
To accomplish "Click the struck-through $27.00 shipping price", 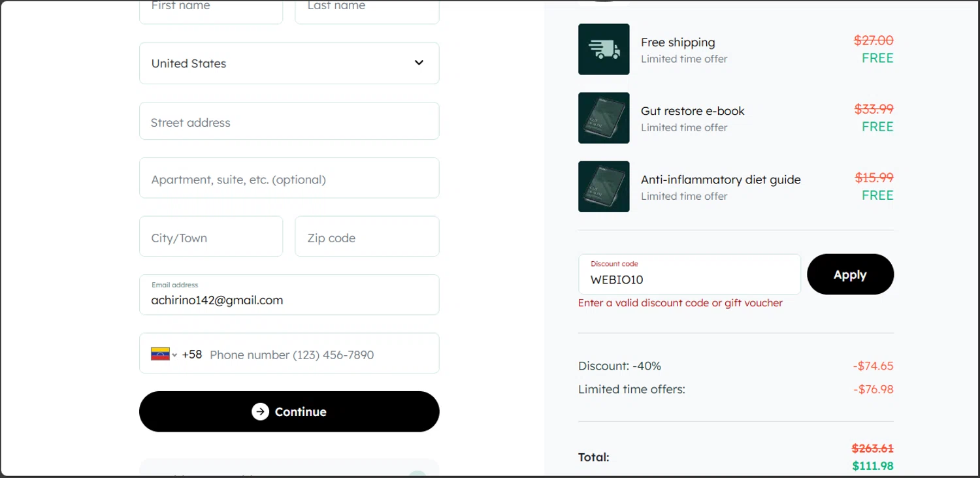I will [874, 40].
